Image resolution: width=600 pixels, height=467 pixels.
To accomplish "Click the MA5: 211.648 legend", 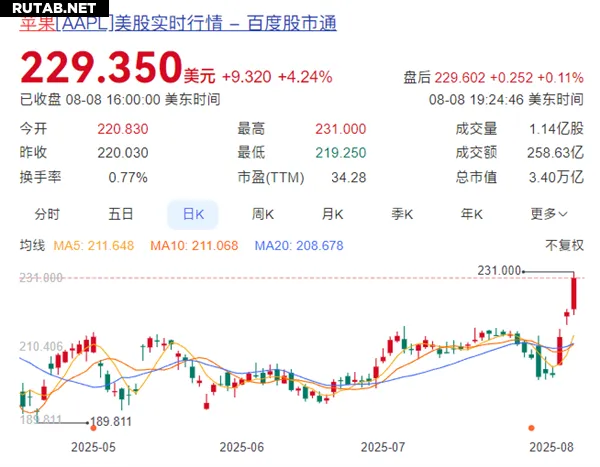I will pos(94,245).
